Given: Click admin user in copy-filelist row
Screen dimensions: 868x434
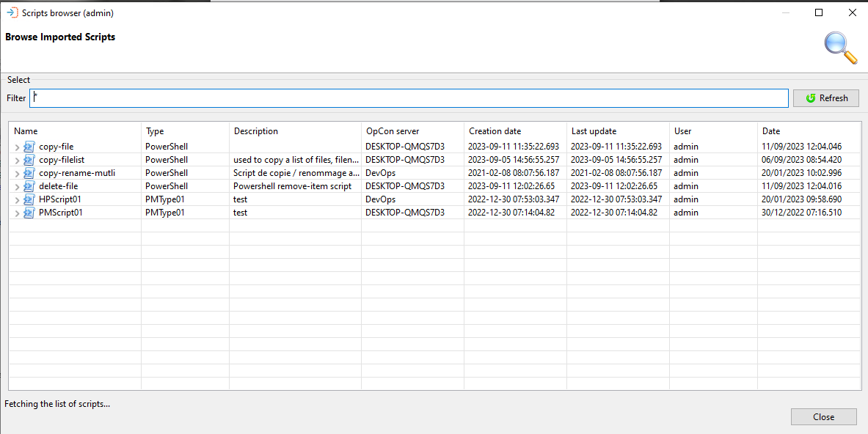Looking at the screenshot, I should point(686,160).
